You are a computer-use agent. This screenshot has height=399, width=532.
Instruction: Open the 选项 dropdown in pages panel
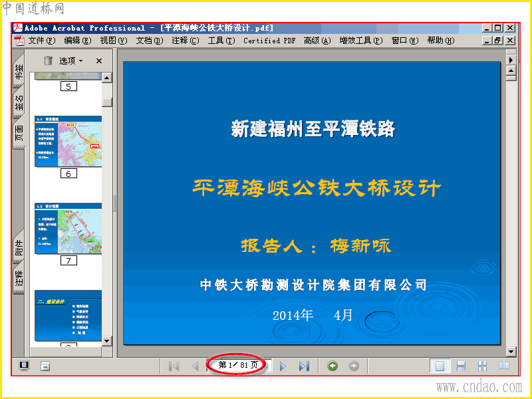(71, 61)
